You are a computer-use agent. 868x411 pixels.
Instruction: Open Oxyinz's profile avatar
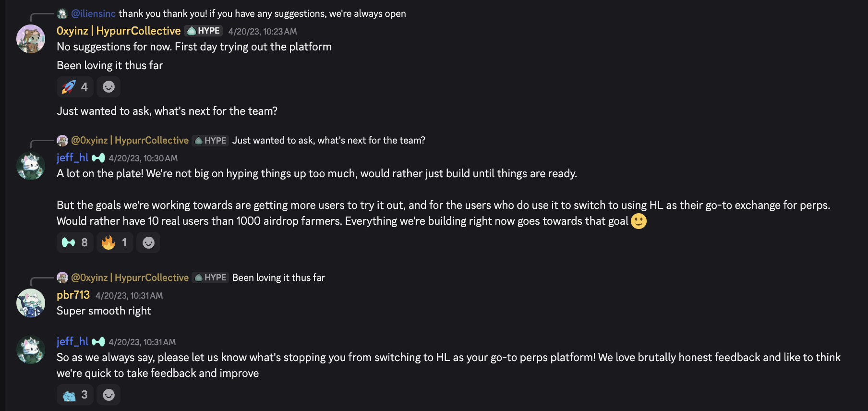coord(31,39)
